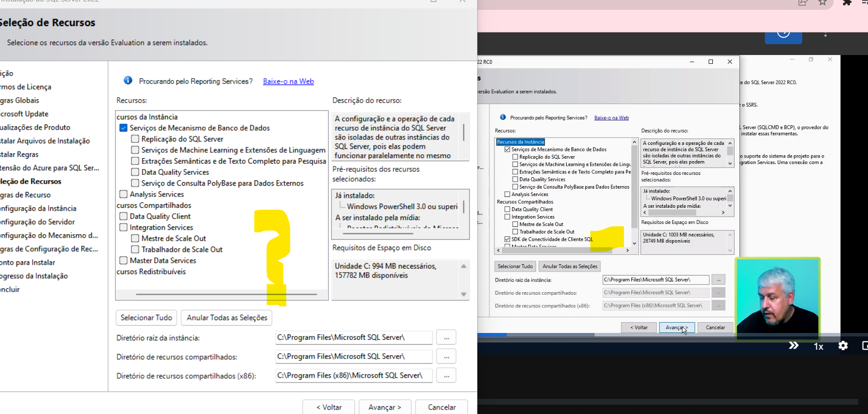Screen dimensions: 868x414
Task: Uncheck Serviços de Mecanismo de Banco de Dados
Action: (123, 128)
